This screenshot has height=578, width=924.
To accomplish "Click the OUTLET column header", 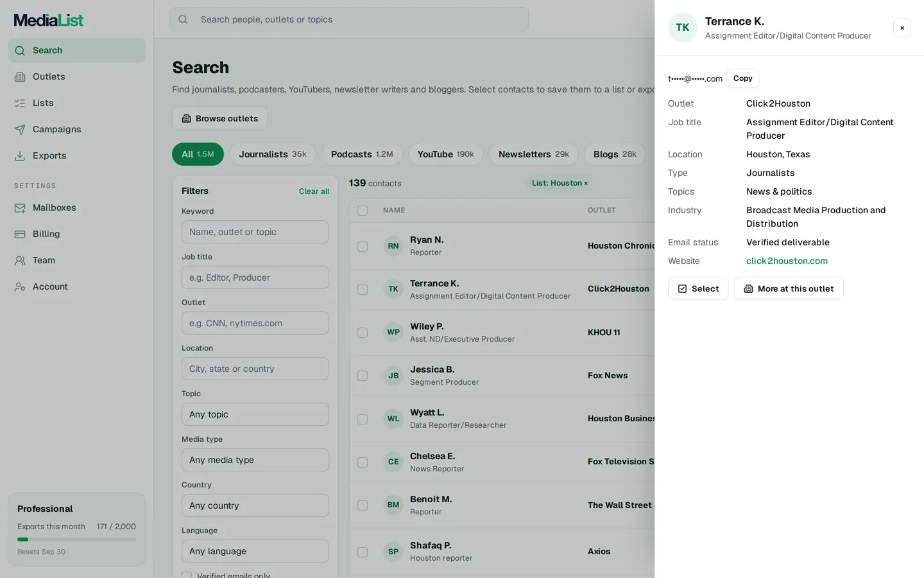I will (x=602, y=211).
